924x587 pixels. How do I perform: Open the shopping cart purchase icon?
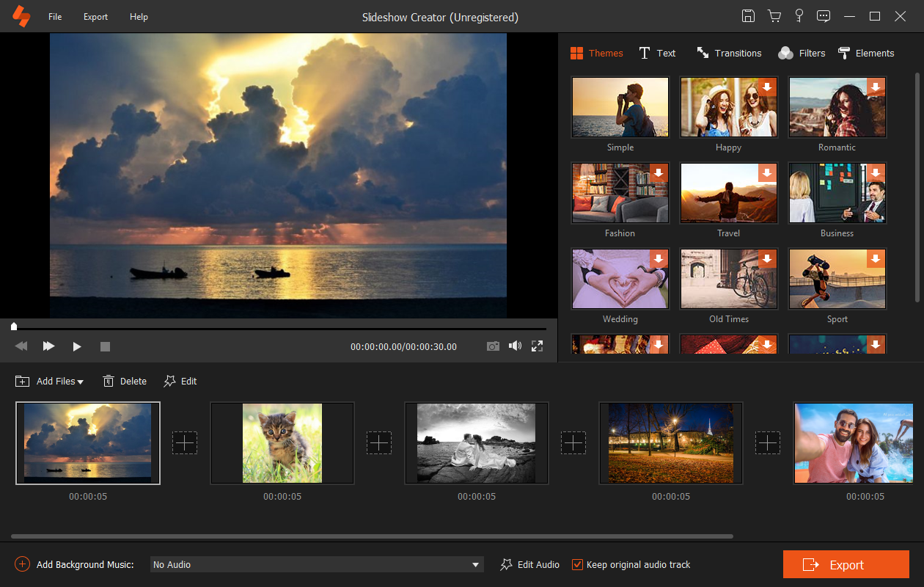click(x=774, y=15)
